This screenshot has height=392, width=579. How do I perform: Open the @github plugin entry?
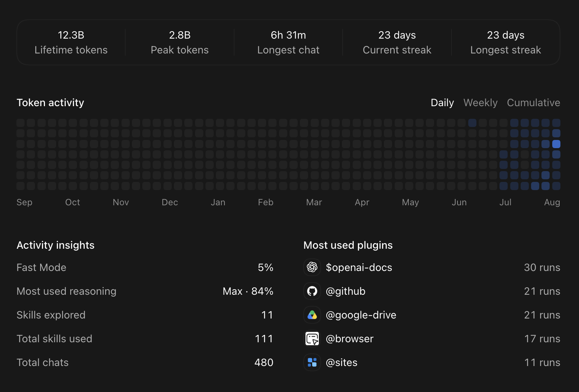point(432,291)
